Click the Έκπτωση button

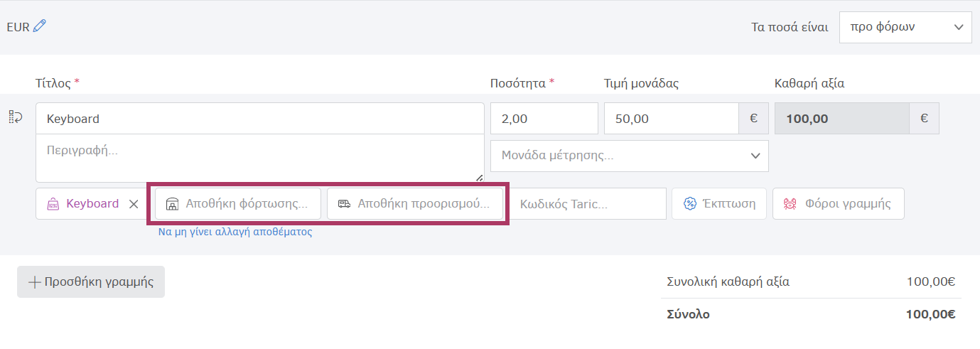tap(728, 204)
